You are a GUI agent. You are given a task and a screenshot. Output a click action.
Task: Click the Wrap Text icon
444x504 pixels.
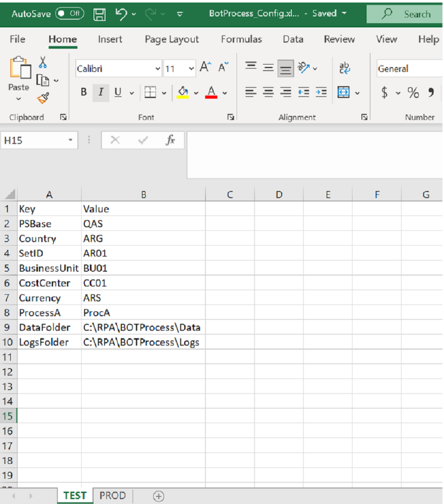344,68
